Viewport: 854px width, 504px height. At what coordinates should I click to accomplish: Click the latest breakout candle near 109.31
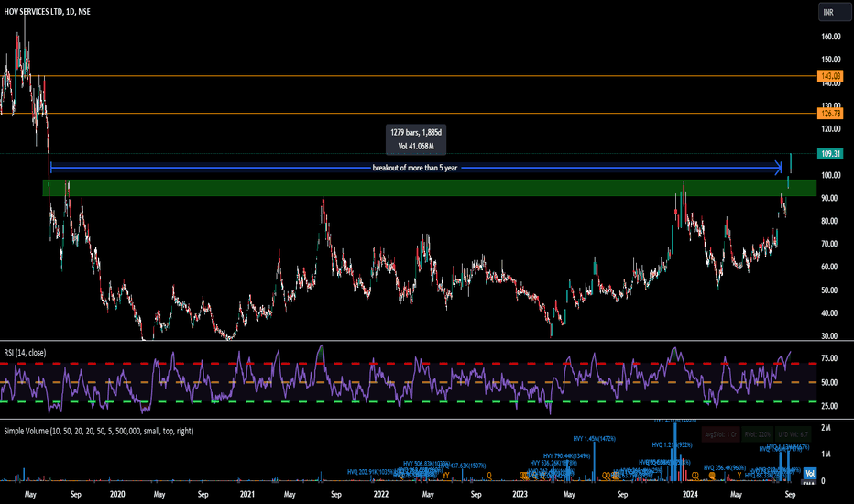coord(791,163)
